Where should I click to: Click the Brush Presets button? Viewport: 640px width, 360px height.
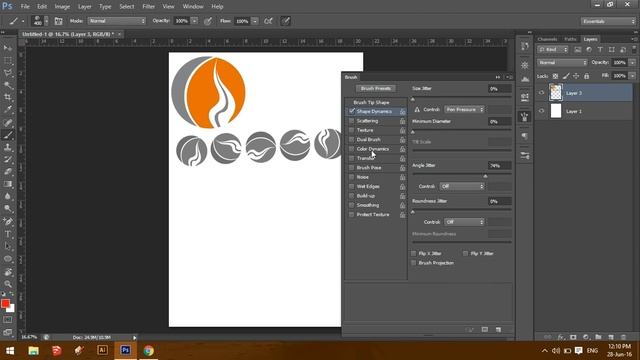(376, 88)
